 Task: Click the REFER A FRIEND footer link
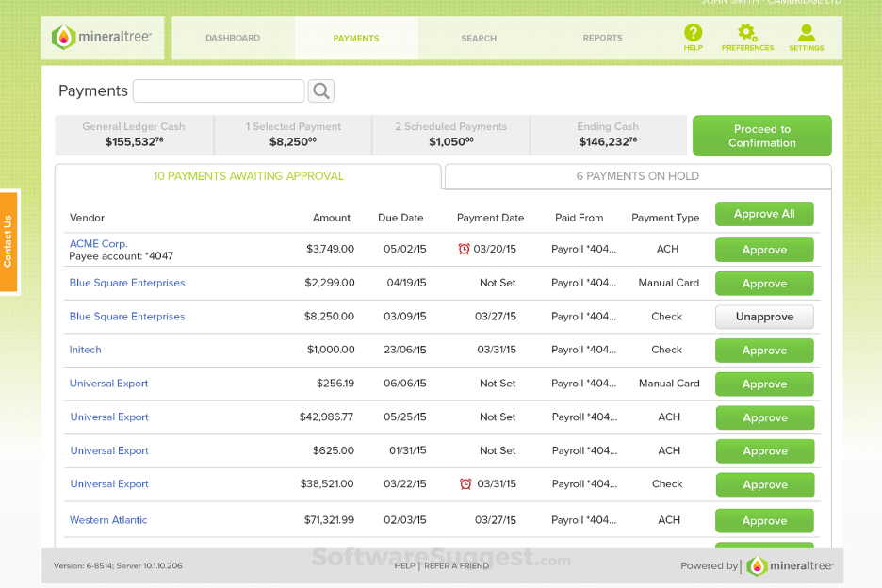(456, 565)
